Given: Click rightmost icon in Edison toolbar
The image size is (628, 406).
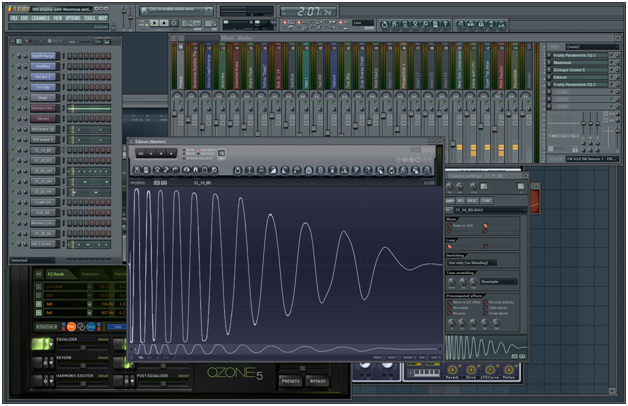Looking at the screenshot, I should click(427, 170).
